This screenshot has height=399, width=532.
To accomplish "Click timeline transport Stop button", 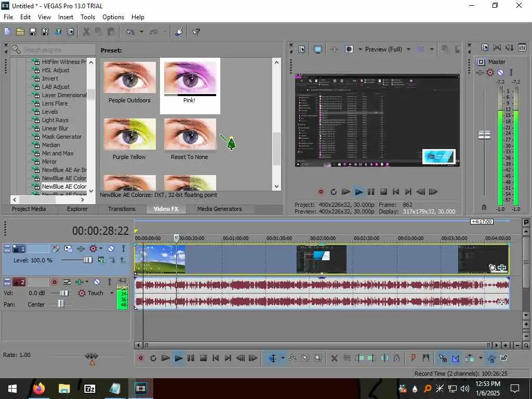I will tap(203, 358).
